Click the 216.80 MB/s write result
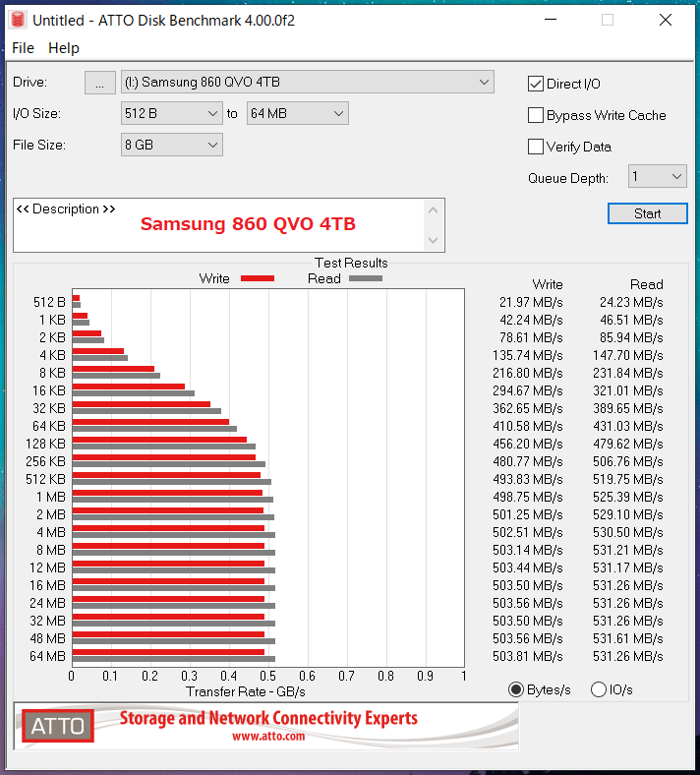 tap(528, 373)
